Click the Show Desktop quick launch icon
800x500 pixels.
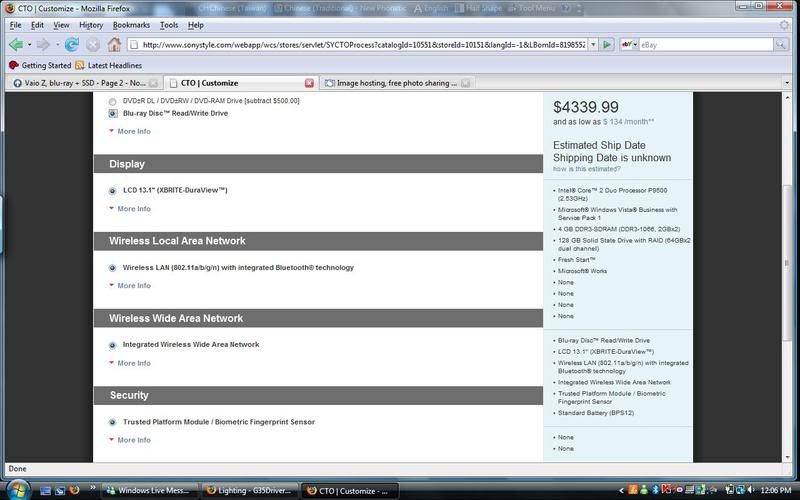click(x=45, y=491)
